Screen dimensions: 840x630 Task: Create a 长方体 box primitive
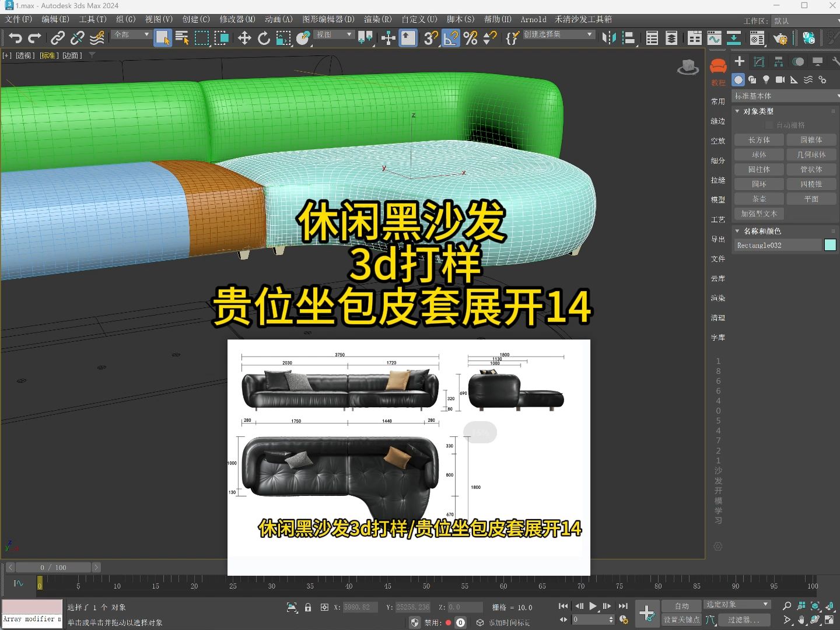tap(759, 140)
